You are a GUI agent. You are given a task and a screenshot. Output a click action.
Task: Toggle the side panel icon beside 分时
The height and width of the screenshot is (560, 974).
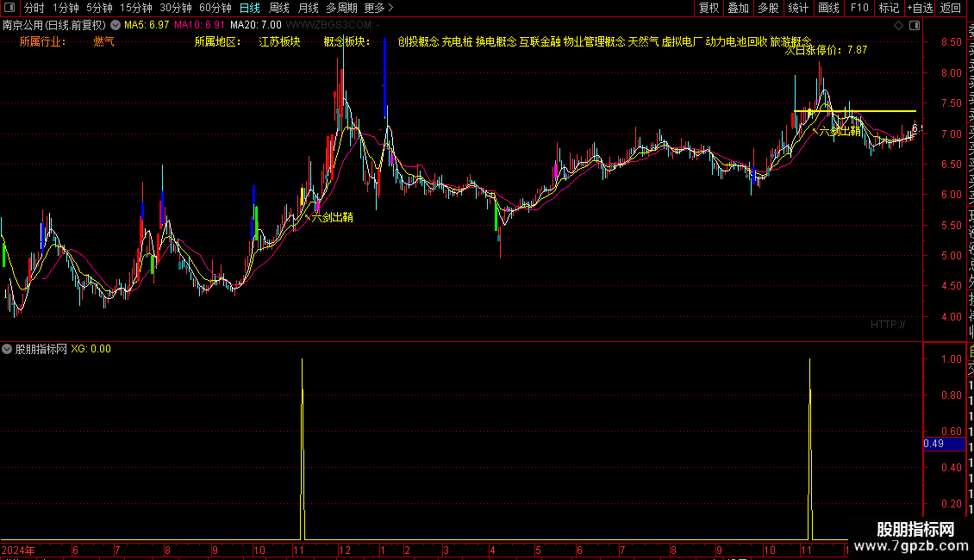(x=9, y=8)
